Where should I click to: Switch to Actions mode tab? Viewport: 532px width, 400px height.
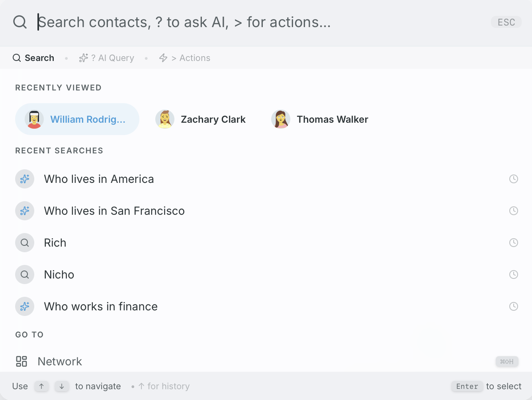[184, 58]
